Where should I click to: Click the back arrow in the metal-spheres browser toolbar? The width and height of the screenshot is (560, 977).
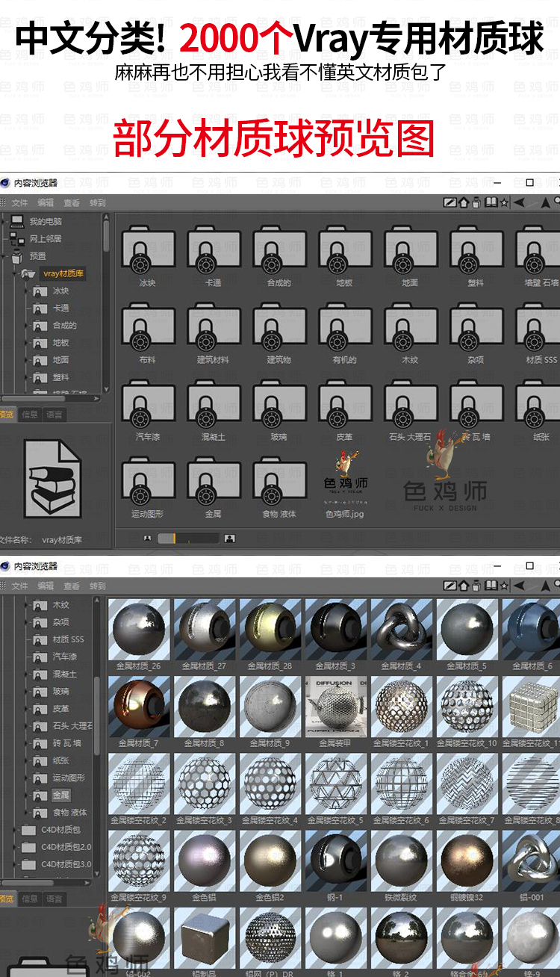coord(520,586)
